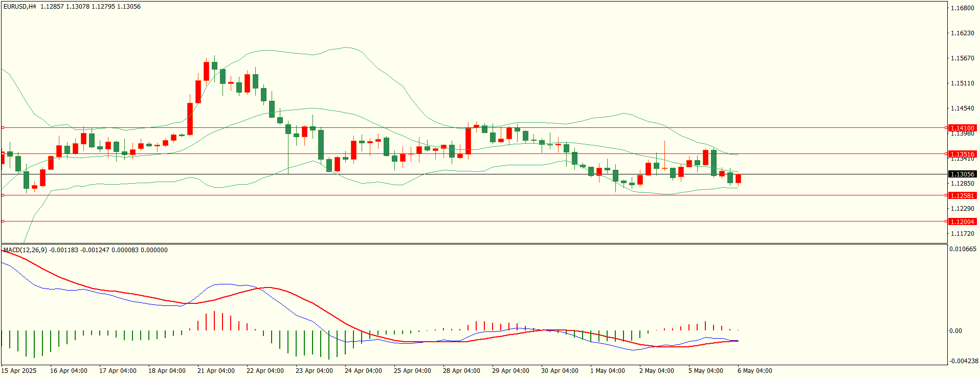This screenshot has height=377, width=980.
Task: Click the 15 Apr 2025 date label
Action: click(19, 371)
